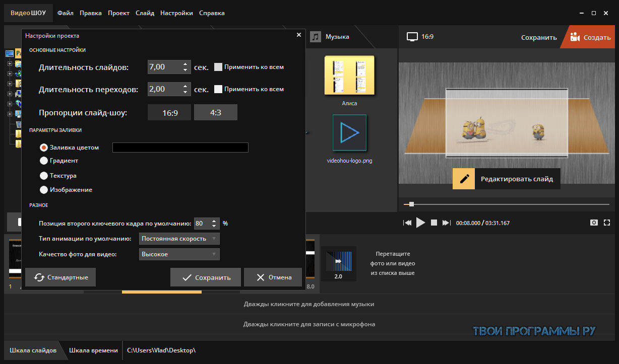The width and height of the screenshot is (619, 364).
Task: Open the Проект menu
Action: click(118, 13)
